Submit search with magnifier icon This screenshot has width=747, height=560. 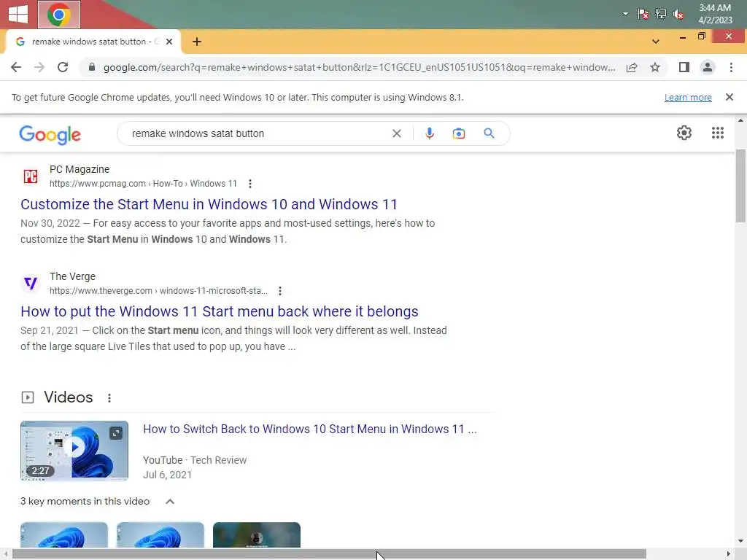[489, 133]
